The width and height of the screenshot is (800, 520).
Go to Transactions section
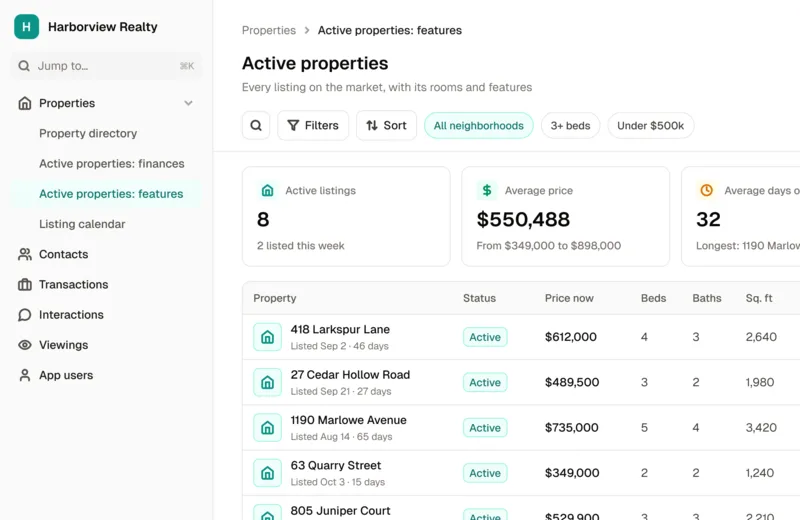106,284
